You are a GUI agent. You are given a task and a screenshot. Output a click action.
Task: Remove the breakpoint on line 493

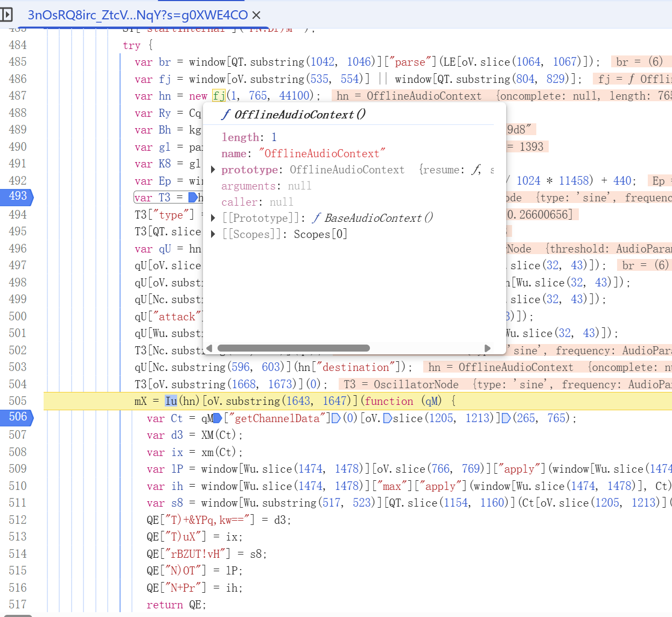pyautogui.click(x=17, y=197)
